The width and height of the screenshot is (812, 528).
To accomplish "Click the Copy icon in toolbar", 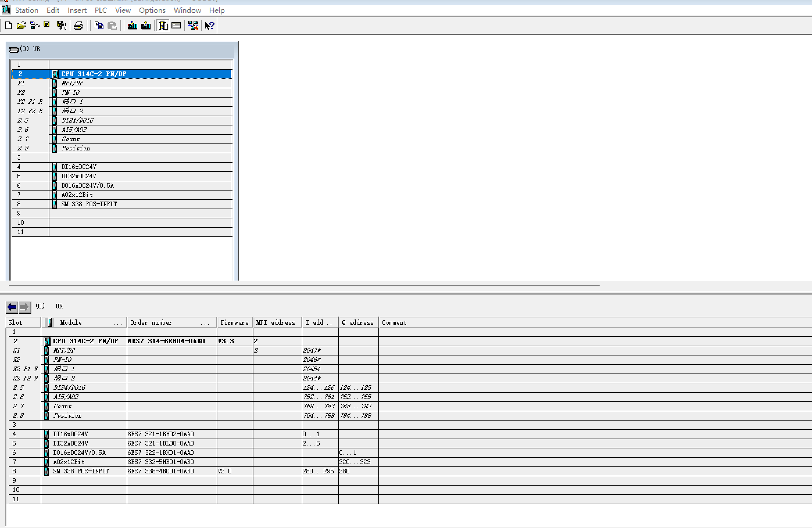I will [x=99, y=26].
